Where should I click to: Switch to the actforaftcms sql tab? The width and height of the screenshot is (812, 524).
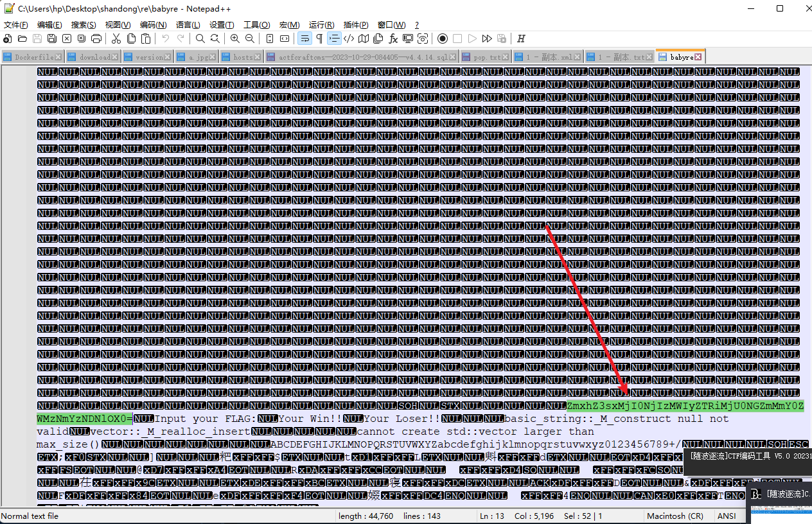(362, 57)
